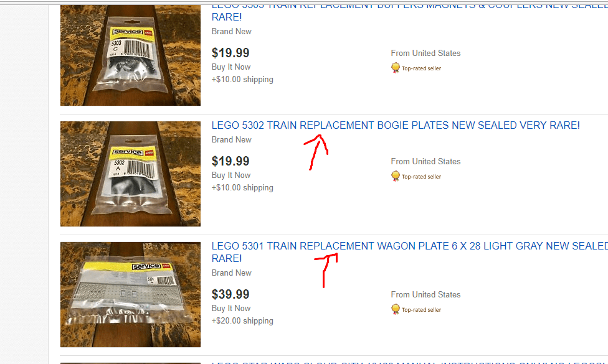Open the LEGO 5301 wagon plate listing title
Screen dimensions: 608x364
click(409, 252)
